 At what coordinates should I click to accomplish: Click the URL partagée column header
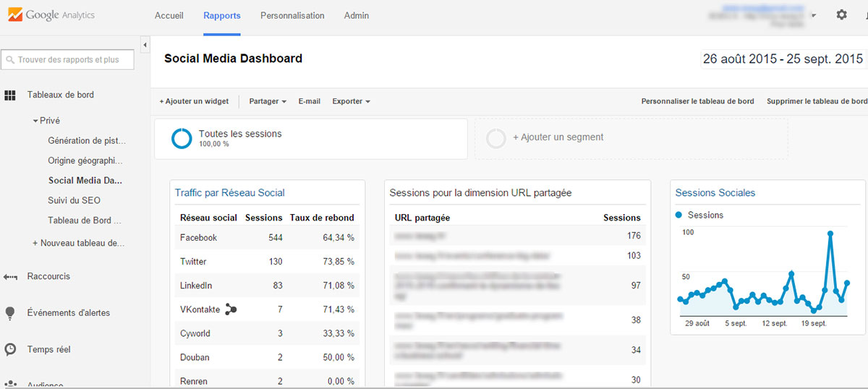pyautogui.click(x=422, y=218)
